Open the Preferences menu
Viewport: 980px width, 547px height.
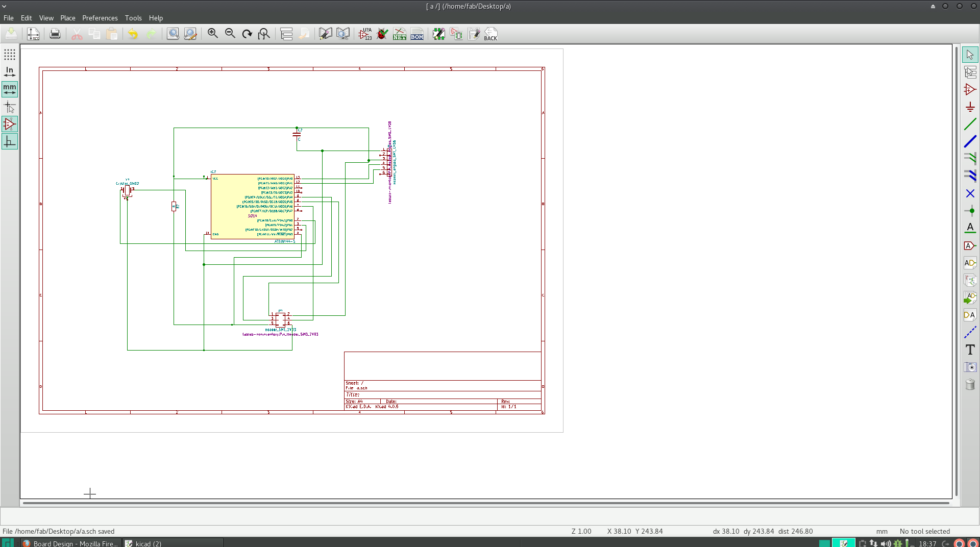(x=100, y=18)
